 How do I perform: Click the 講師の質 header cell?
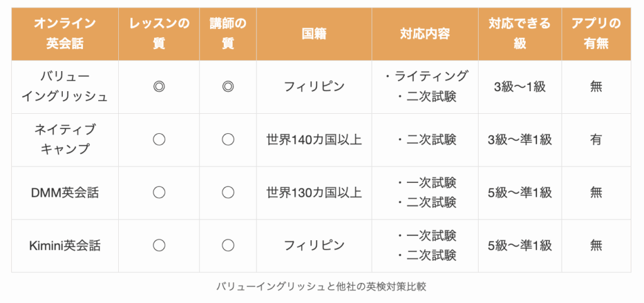(x=228, y=34)
